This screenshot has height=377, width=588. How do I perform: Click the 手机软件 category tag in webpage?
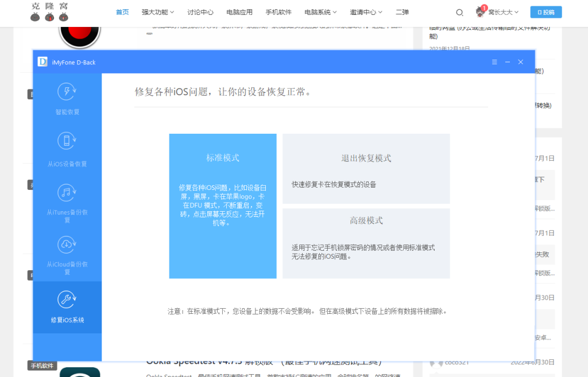pyautogui.click(x=42, y=366)
